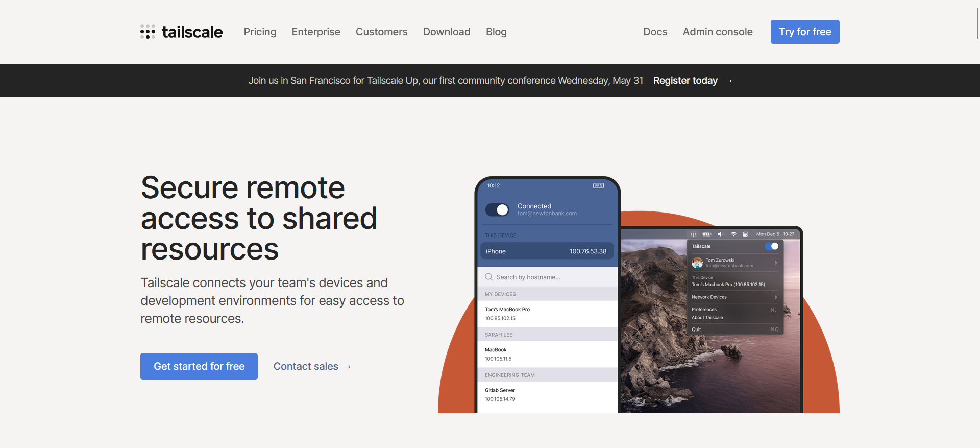The image size is (980, 448).
Task: Click the Wi-Fi icon in Mac menu bar
Action: pos(733,234)
